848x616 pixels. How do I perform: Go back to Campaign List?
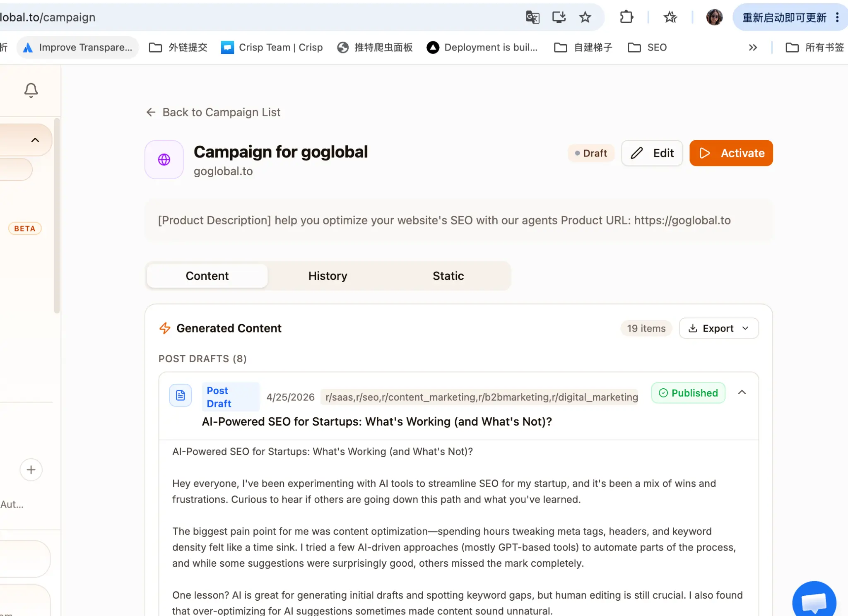[x=213, y=112]
